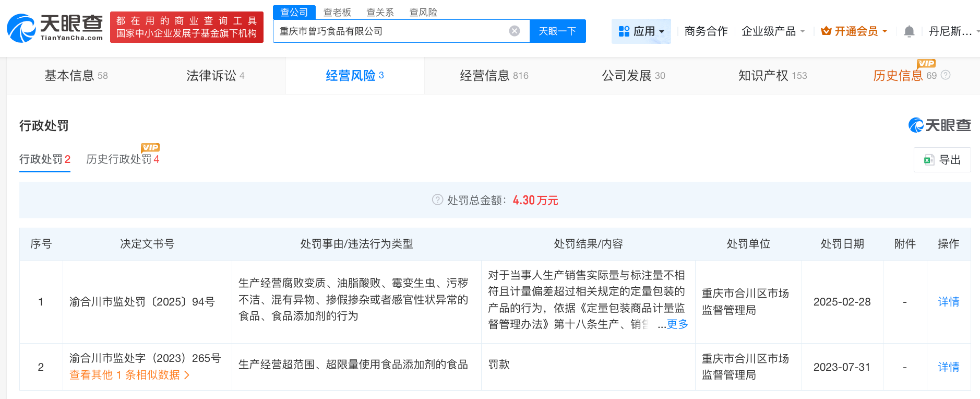The image size is (980, 399).
Task: Open the 知识产权 tab
Action: tap(773, 76)
